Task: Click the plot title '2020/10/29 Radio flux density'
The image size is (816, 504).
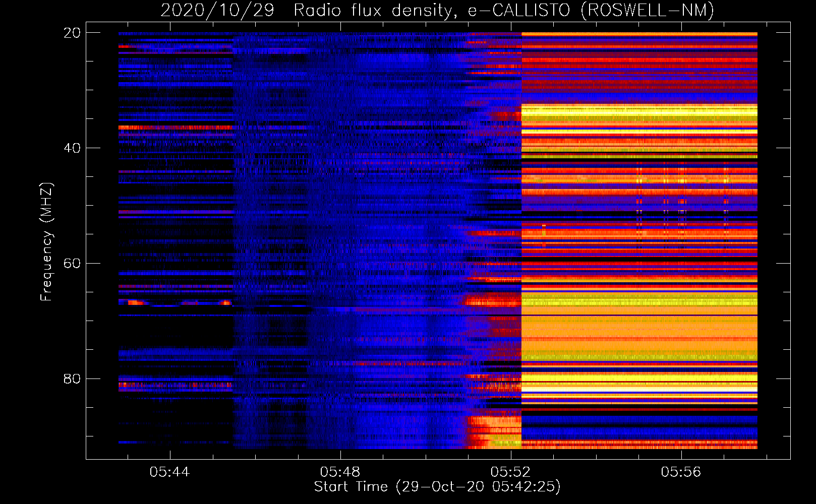Action: [x=309, y=10]
